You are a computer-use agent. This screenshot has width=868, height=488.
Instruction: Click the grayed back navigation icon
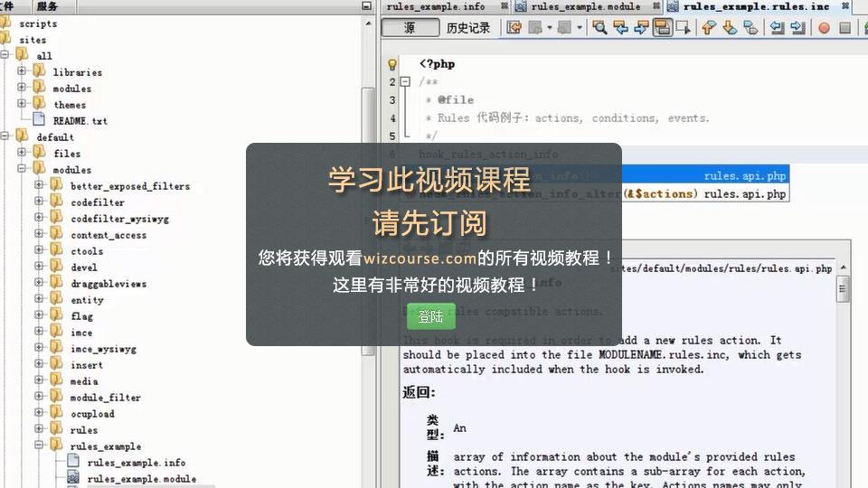(x=535, y=28)
